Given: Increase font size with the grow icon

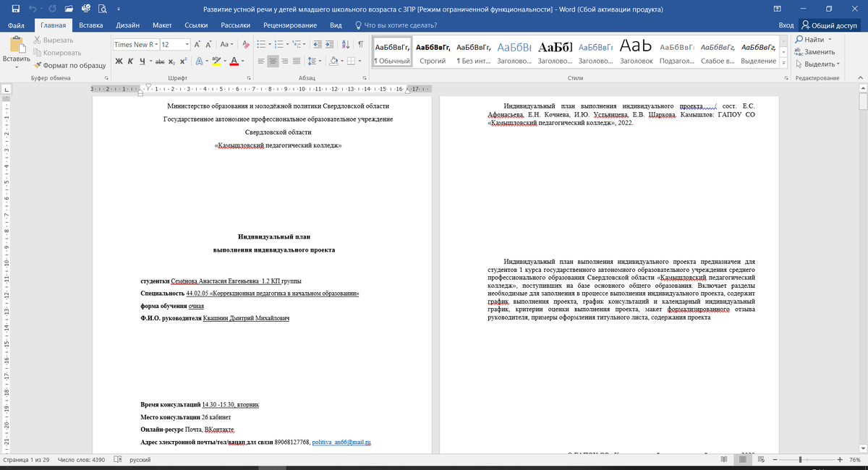Looking at the screenshot, I should 197,44.
